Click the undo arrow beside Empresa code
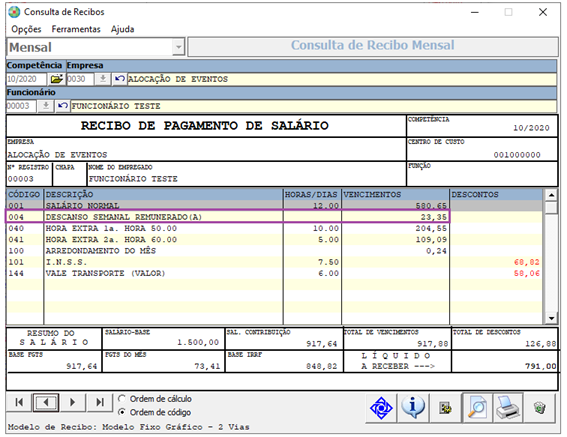Viewport: 567px width, 437px height. click(x=119, y=79)
